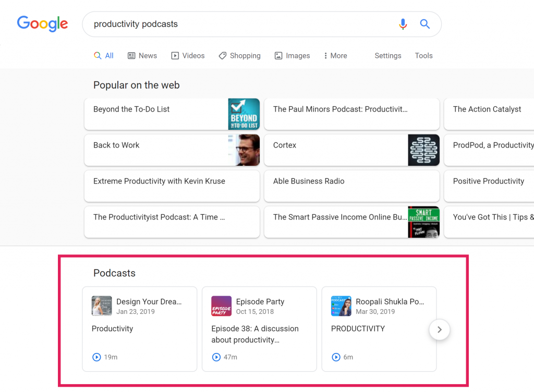Play the 19m Productivity podcast episode
This screenshot has width=534, height=392.
[x=96, y=357]
